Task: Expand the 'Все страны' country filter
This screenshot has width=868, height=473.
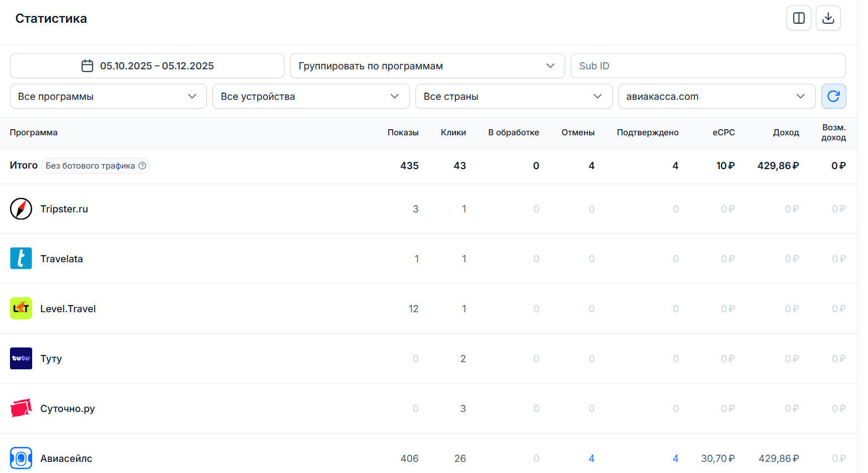Action: pos(514,96)
